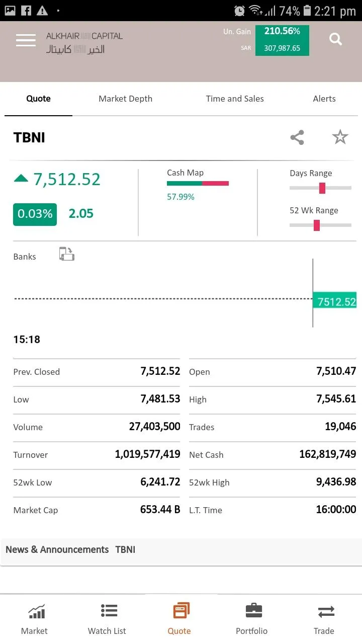Tap the Un. Gain label
Screen dimensions: 362x644
[237, 31]
